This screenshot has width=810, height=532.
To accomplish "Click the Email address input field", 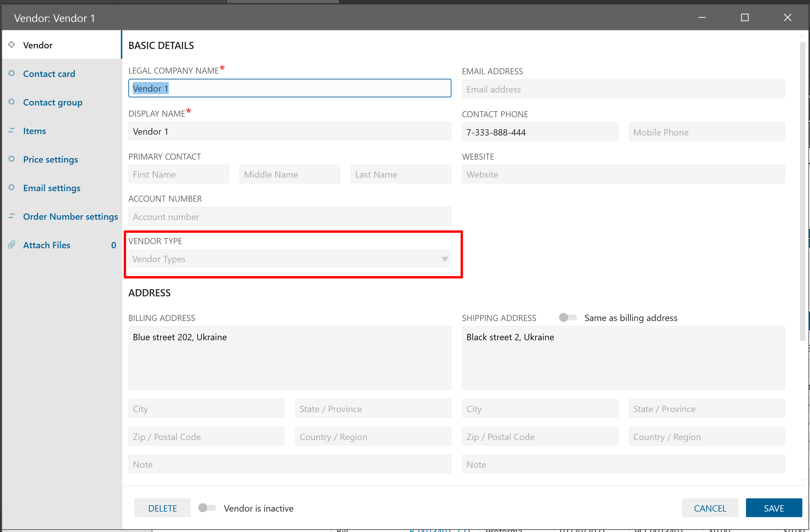I will coord(623,89).
